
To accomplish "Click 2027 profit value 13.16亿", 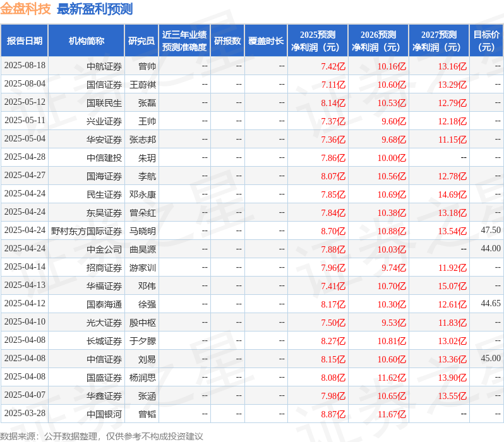I will click(x=453, y=66).
